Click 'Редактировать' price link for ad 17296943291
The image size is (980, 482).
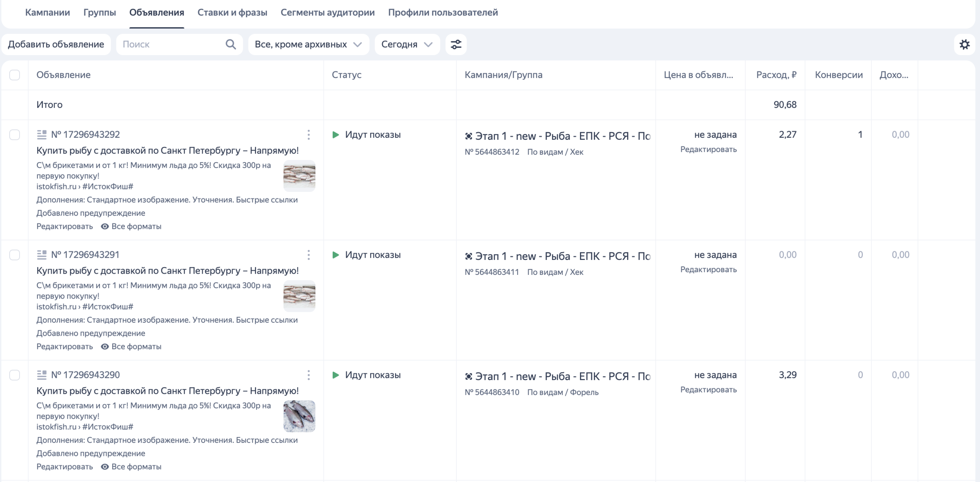708,270
